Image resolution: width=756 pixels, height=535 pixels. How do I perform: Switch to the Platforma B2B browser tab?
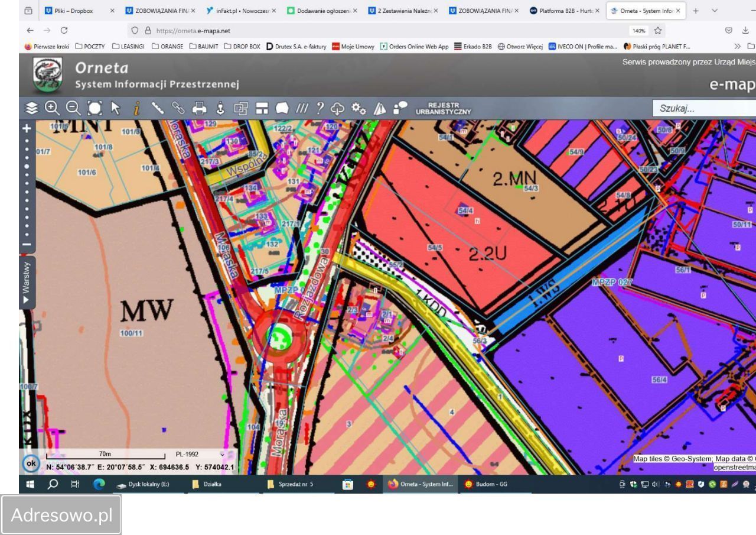[x=565, y=11]
